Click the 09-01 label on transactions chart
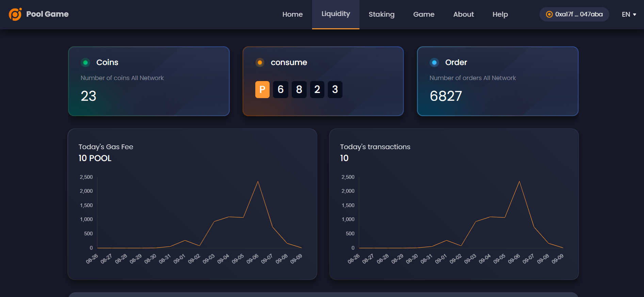This screenshot has width=644, height=297. coord(441,259)
